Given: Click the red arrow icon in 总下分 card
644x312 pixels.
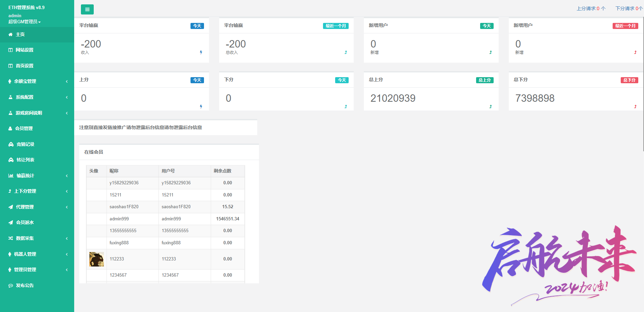Looking at the screenshot, I should tap(635, 106).
